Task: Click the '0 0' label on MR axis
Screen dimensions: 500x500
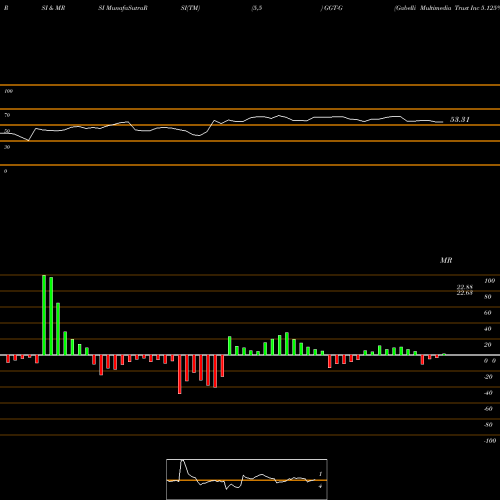Action: pos(490,361)
